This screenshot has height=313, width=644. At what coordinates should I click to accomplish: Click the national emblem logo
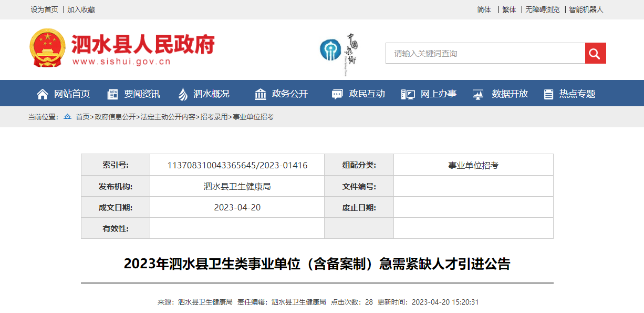pyautogui.click(x=48, y=48)
